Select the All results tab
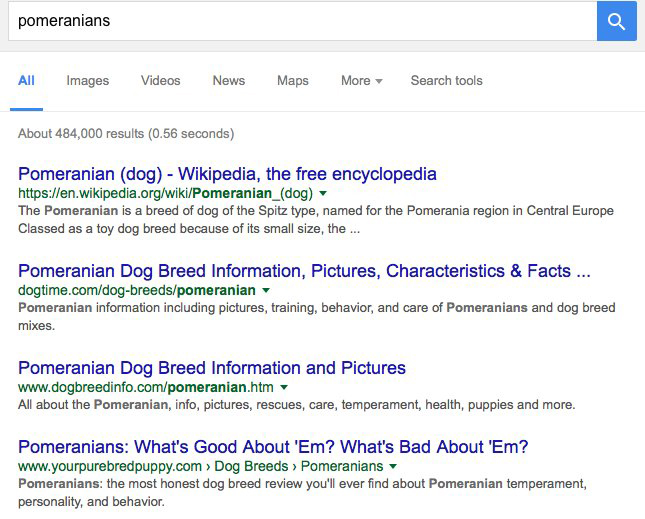The image size is (645, 519). pos(26,81)
